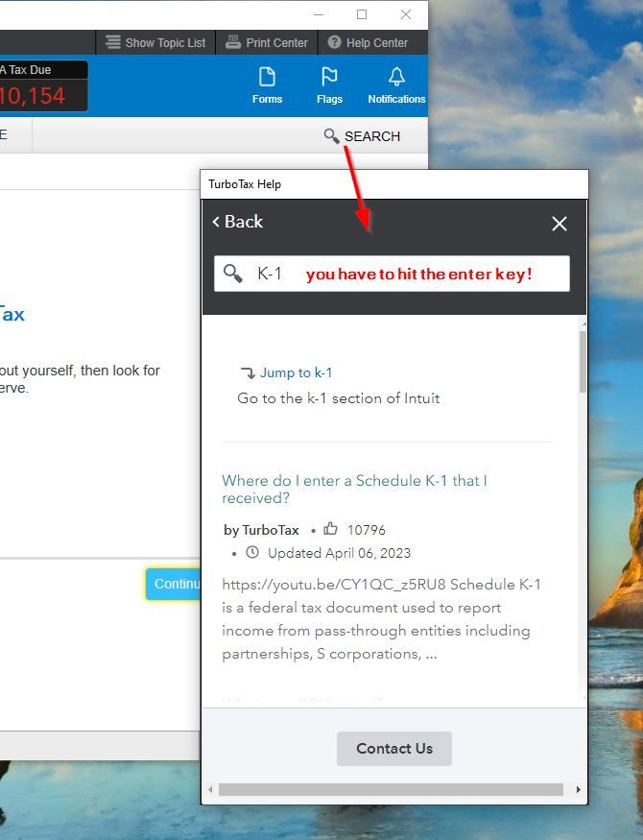
Task: Close the TurboTax main window
Action: 406,14
